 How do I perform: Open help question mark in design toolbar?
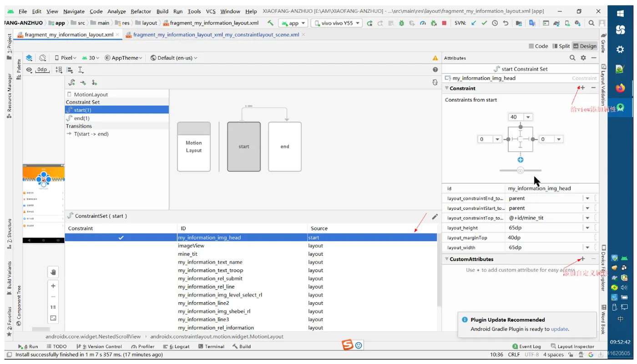[x=435, y=70]
